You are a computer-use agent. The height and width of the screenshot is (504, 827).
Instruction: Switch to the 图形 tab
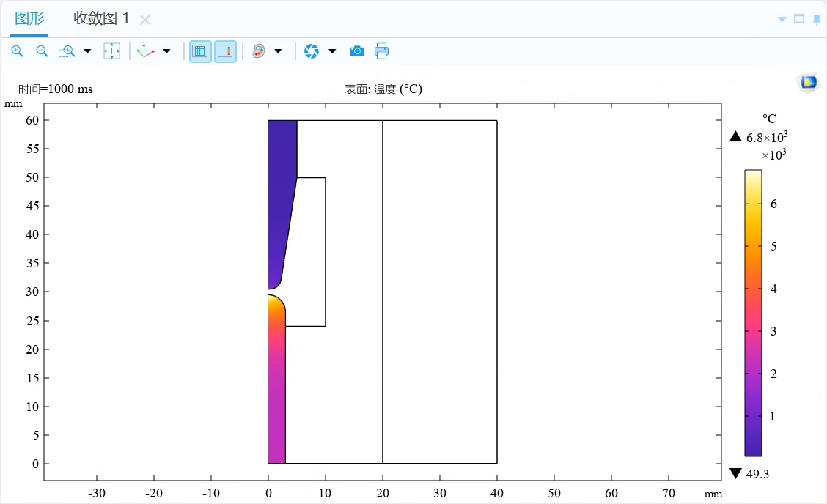29,18
